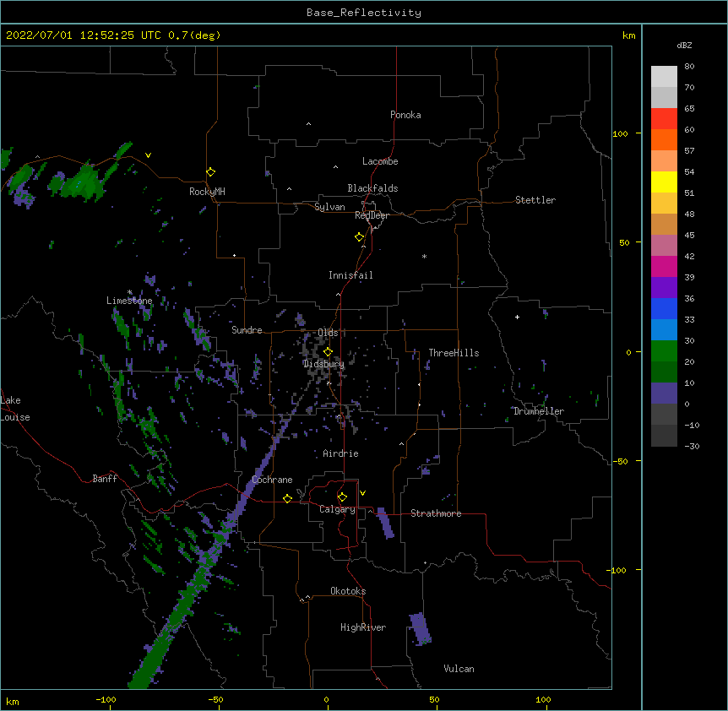Click the white asterisk marker east of Innisfail

point(424,256)
